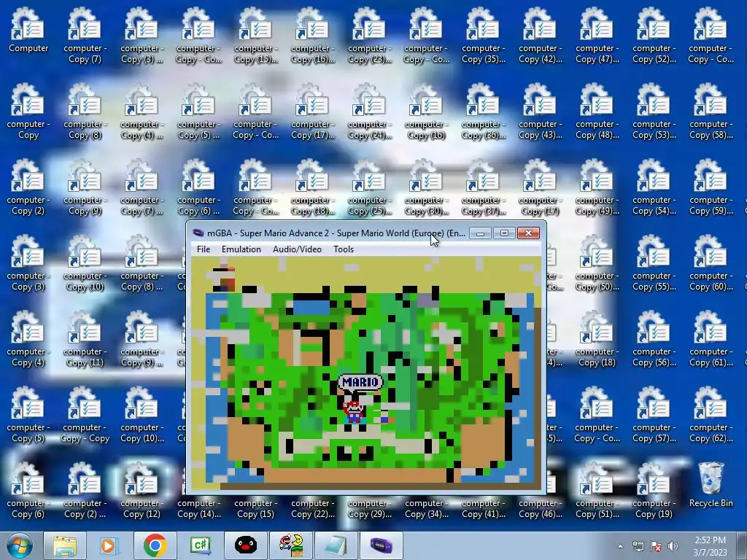Select the 'computer - Copy (30)...' shortcut
The height and width of the screenshot is (560, 747).
[426, 187]
